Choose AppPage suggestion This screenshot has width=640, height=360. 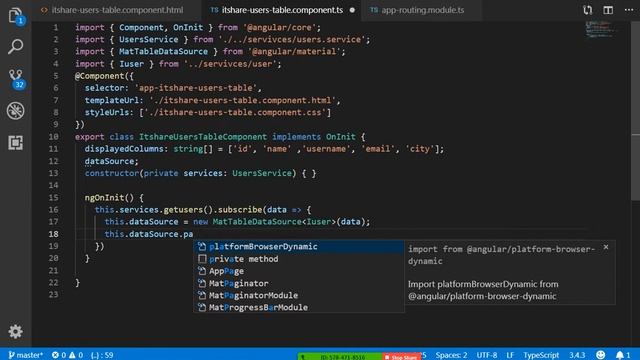coord(299,271)
